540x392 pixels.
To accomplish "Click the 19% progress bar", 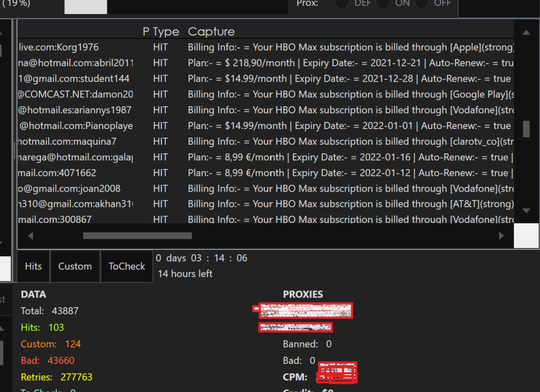I will tap(85, 5).
